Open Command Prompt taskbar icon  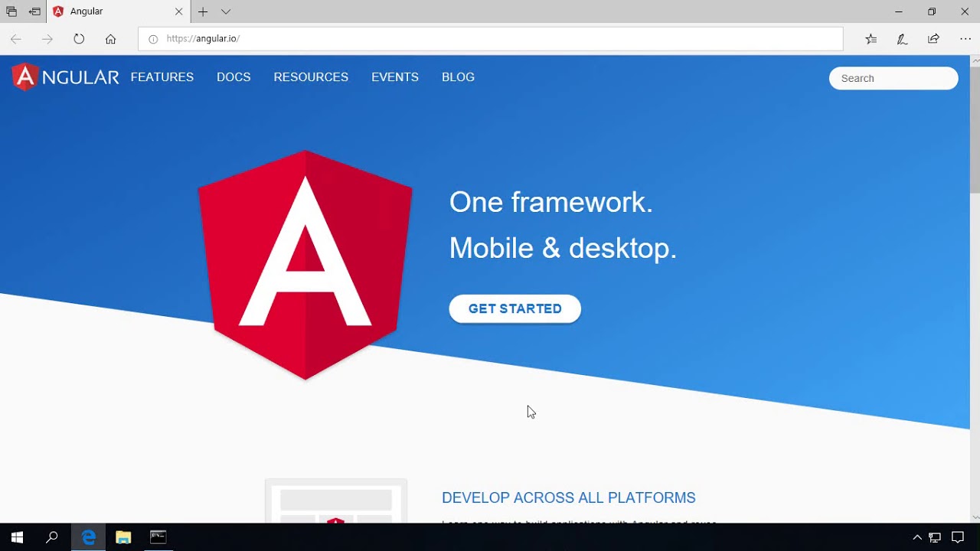pyautogui.click(x=158, y=537)
